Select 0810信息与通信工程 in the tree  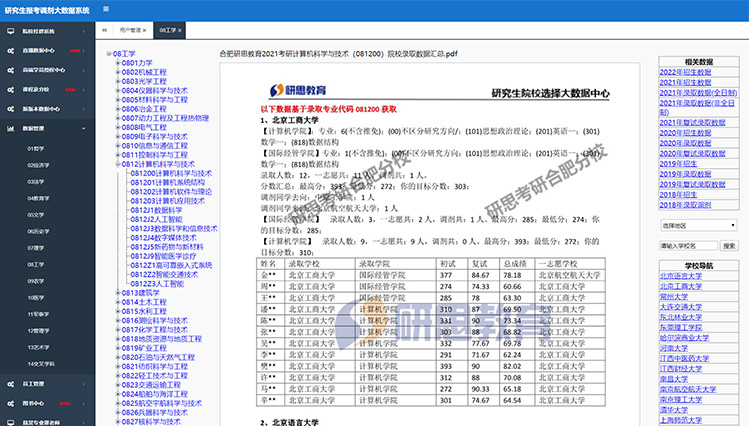tap(154, 146)
